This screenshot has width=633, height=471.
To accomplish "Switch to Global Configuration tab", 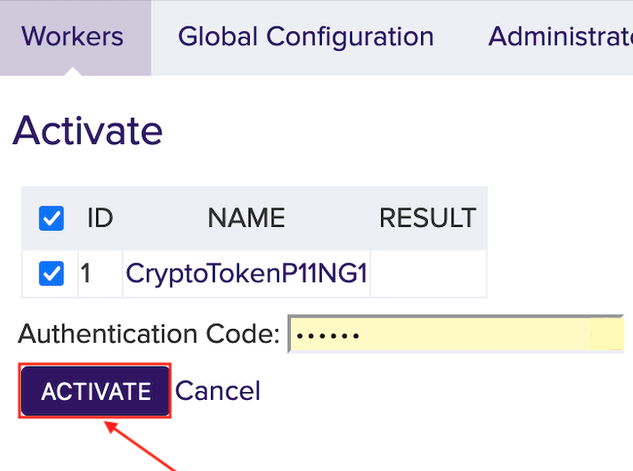I will (x=305, y=37).
